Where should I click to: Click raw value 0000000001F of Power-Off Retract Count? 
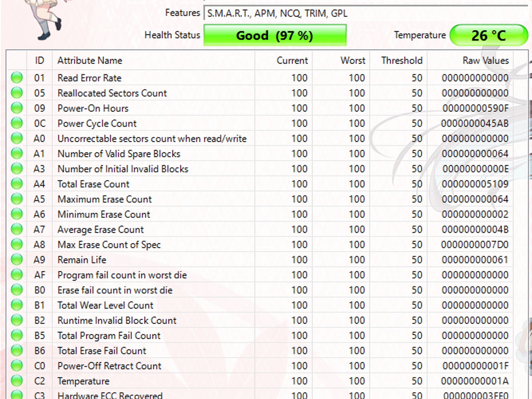pos(475,366)
